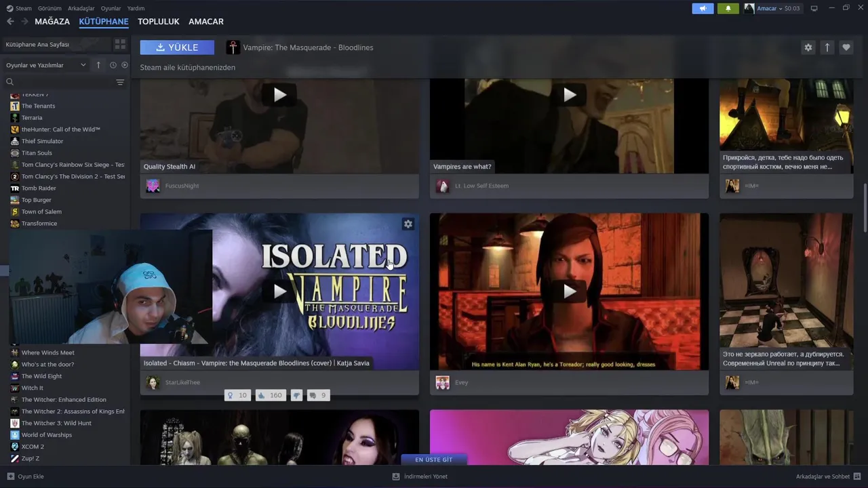Filter library by ready-to-play icon
Screen dimensions: 868x488
point(125,65)
